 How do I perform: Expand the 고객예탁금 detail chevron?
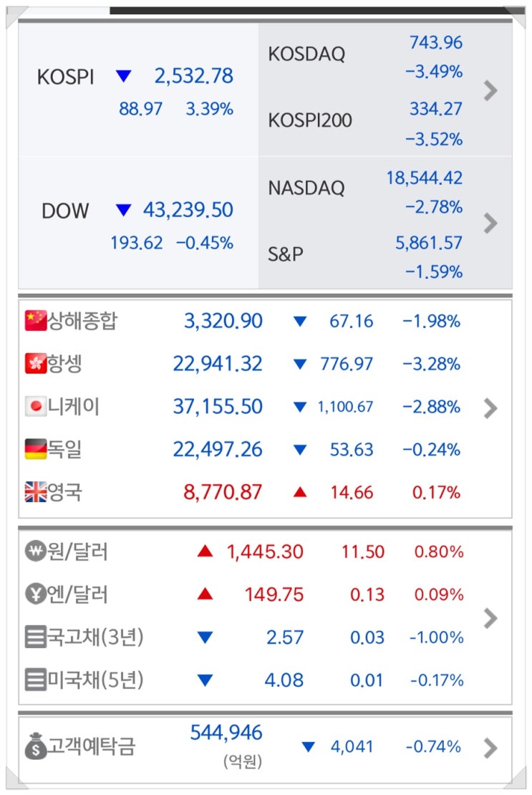pos(490,748)
